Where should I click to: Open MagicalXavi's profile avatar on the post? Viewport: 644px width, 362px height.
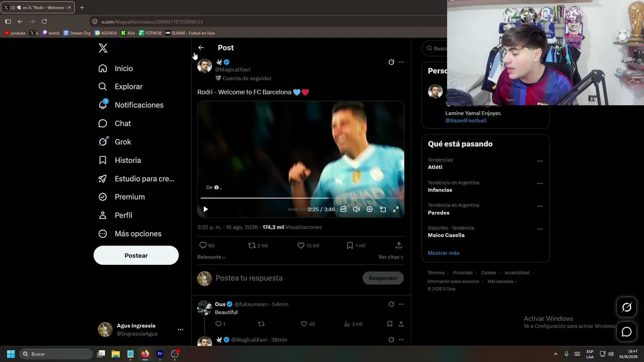click(x=204, y=66)
